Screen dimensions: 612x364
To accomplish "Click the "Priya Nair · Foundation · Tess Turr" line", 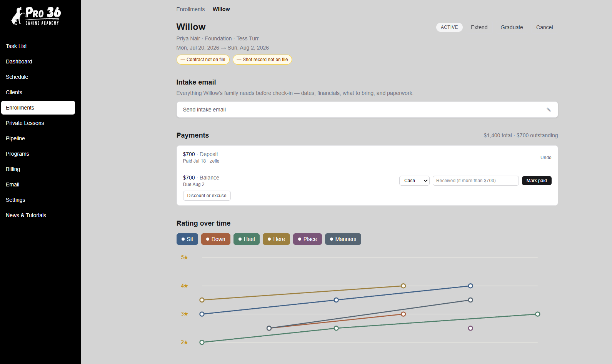I will [x=217, y=38].
